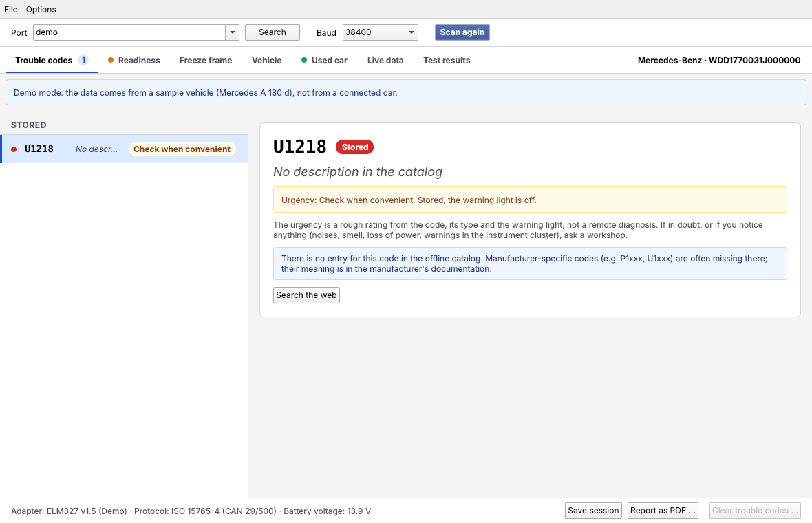Click the truncated 'No descr...' text

(x=96, y=149)
